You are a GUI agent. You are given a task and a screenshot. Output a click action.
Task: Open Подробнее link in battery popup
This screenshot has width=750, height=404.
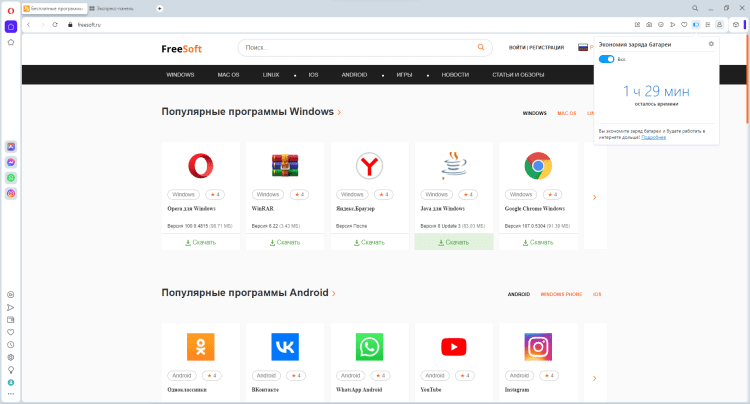click(x=653, y=138)
